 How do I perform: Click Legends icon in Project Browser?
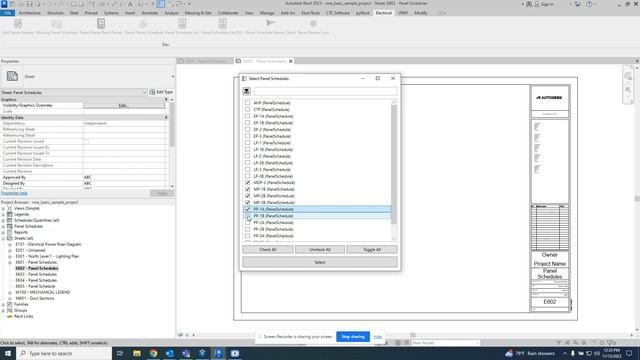(x=10, y=214)
